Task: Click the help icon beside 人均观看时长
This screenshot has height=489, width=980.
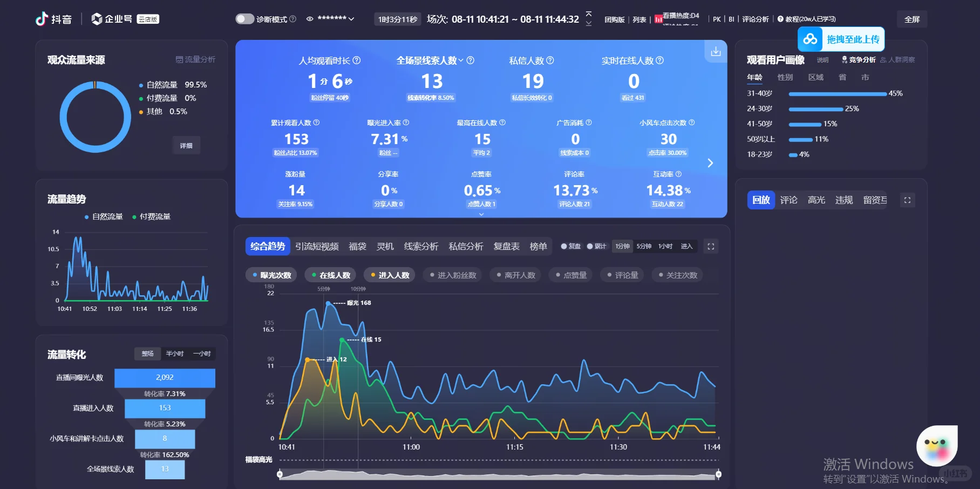Action: pyautogui.click(x=357, y=60)
